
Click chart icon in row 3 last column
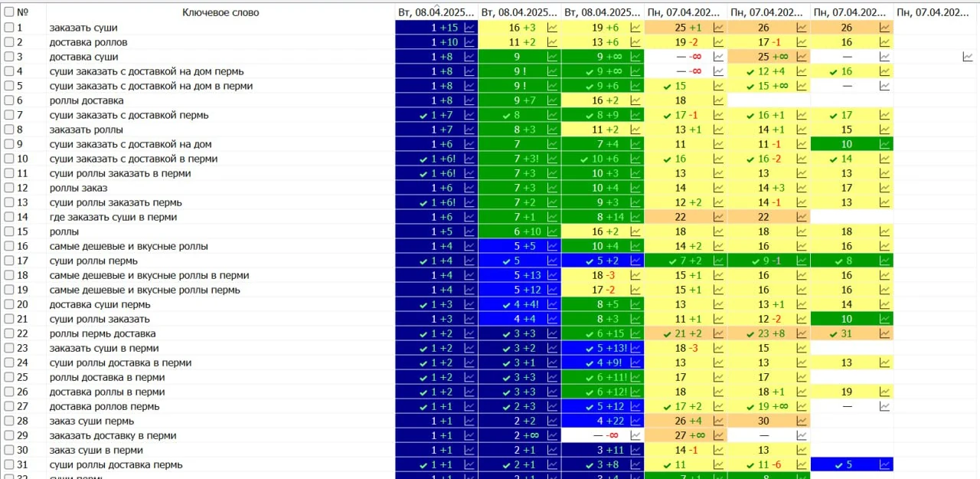pos(968,57)
